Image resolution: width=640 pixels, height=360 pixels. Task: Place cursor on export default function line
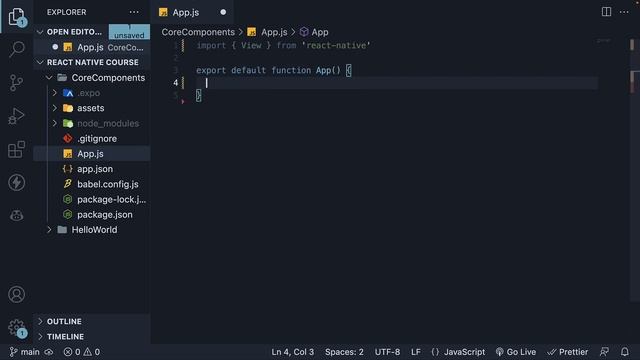273,70
